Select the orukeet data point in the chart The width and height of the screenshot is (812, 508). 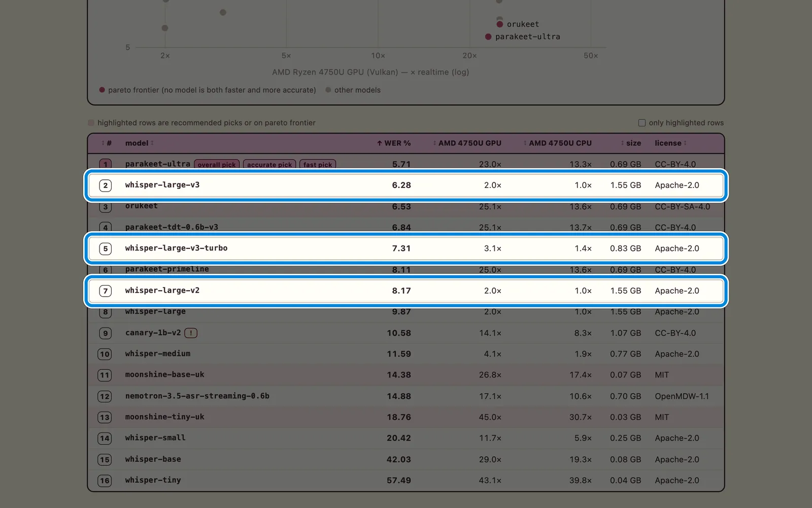(x=500, y=24)
